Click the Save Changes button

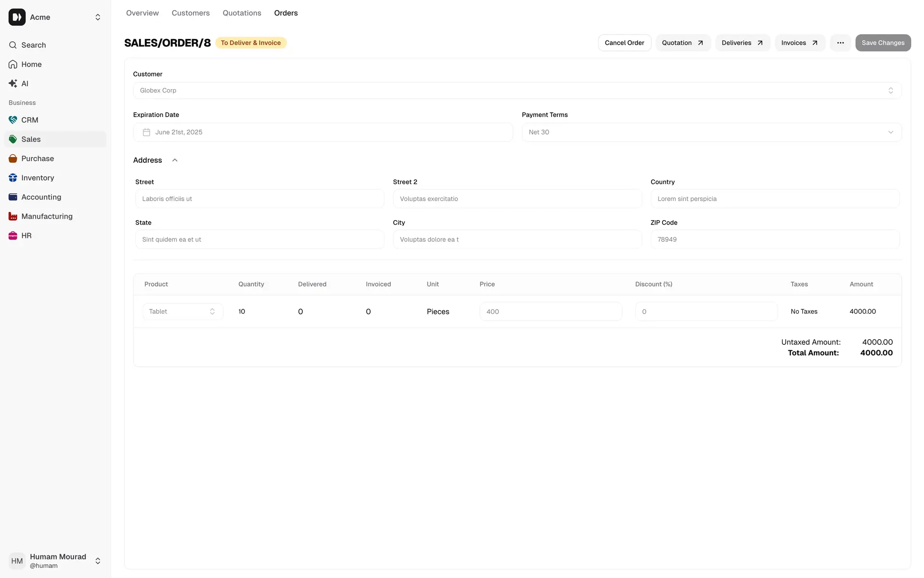point(883,42)
